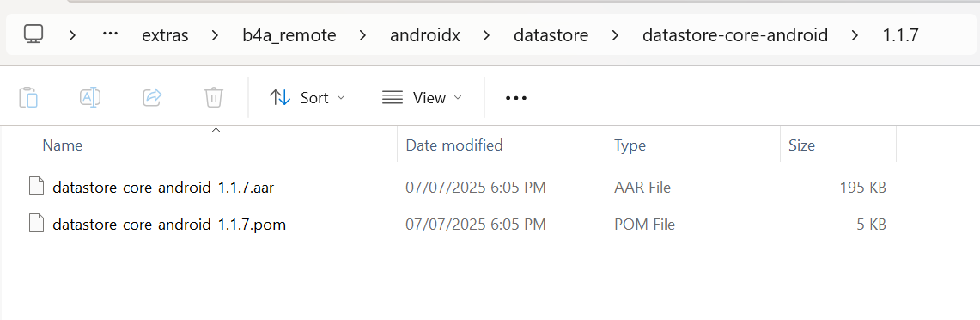This screenshot has height=320, width=980.
Task: Expand hidden breadcrumb path ellipsis
Action: 110,34
